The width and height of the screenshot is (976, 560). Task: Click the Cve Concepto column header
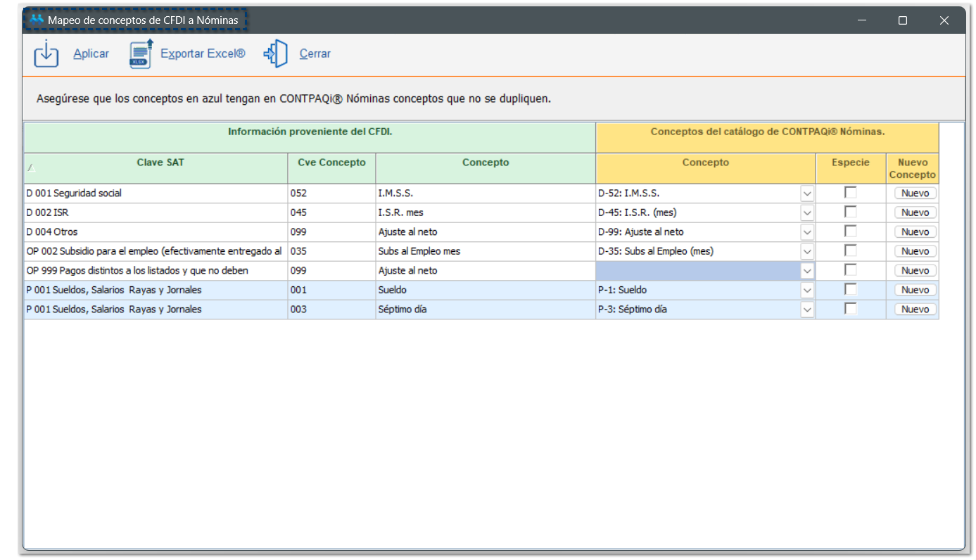tap(331, 163)
